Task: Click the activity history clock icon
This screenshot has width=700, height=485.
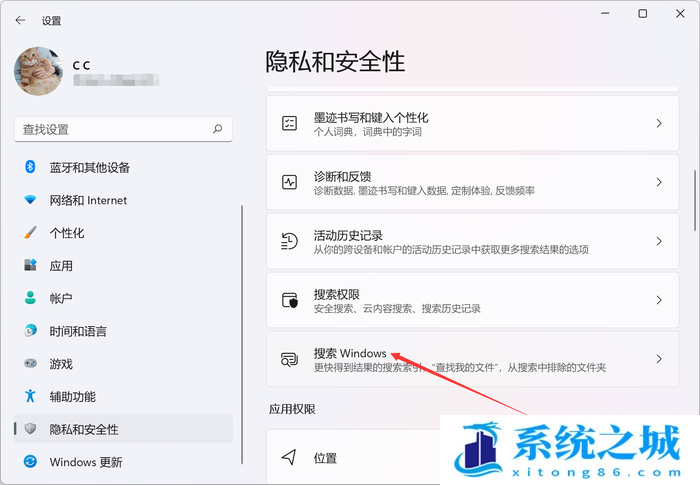Action: point(289,241)
